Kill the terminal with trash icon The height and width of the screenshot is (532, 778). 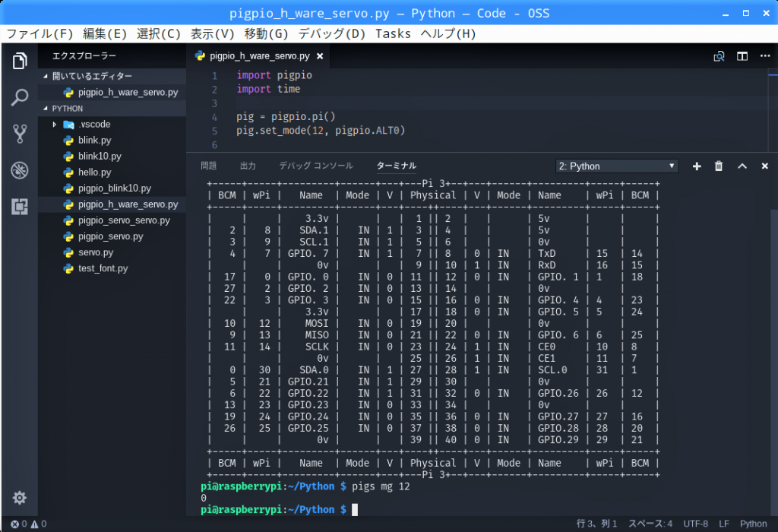(x=719, y=166)
